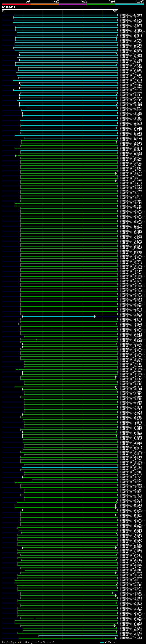Screen dimensions: 146x644
Task: Select the UniRef100_B0XWG9 label
Action: point(131,366)
